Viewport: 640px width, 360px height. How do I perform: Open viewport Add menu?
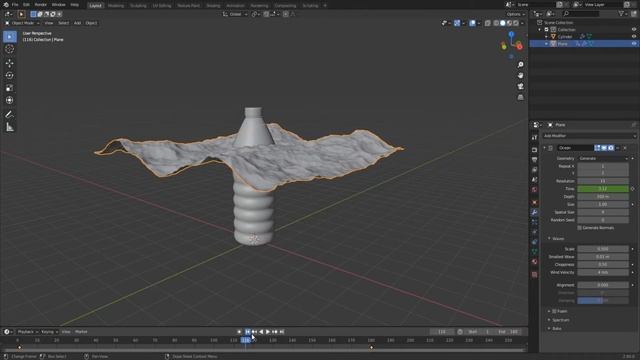77,23
